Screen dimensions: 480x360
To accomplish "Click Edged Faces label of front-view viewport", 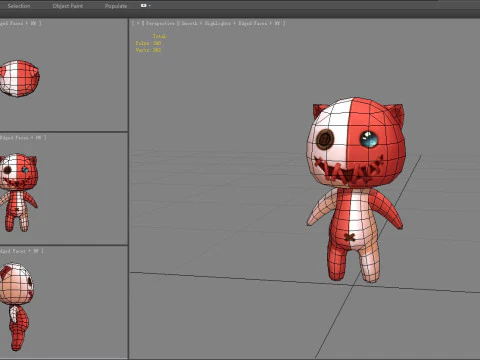I will (x=14, y=137).
